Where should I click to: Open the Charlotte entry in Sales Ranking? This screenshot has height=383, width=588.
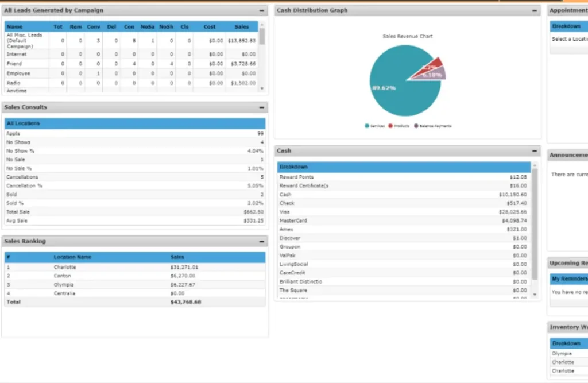(65, 267)
